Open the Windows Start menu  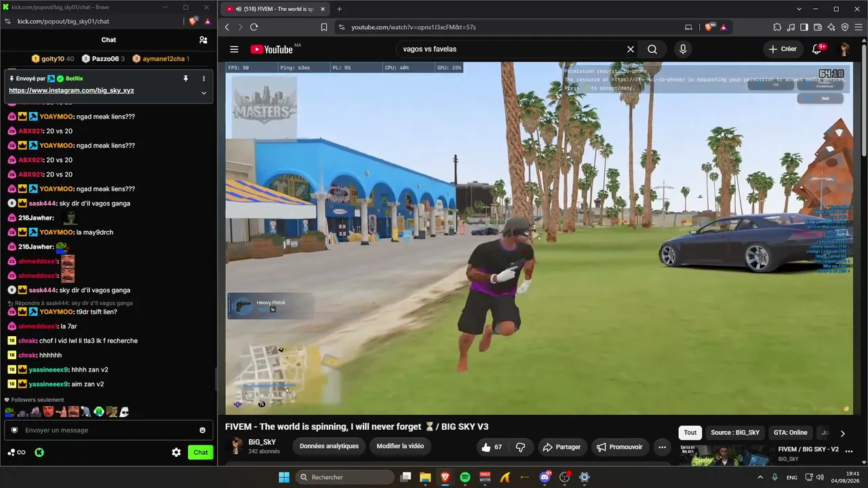click(284, 477)
